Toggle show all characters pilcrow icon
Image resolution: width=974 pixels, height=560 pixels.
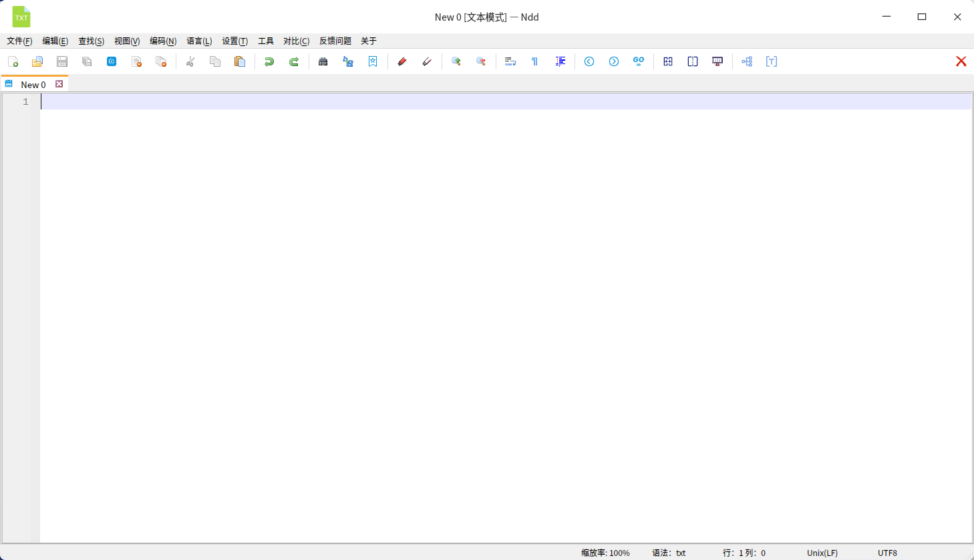click(x=534, y=61)
